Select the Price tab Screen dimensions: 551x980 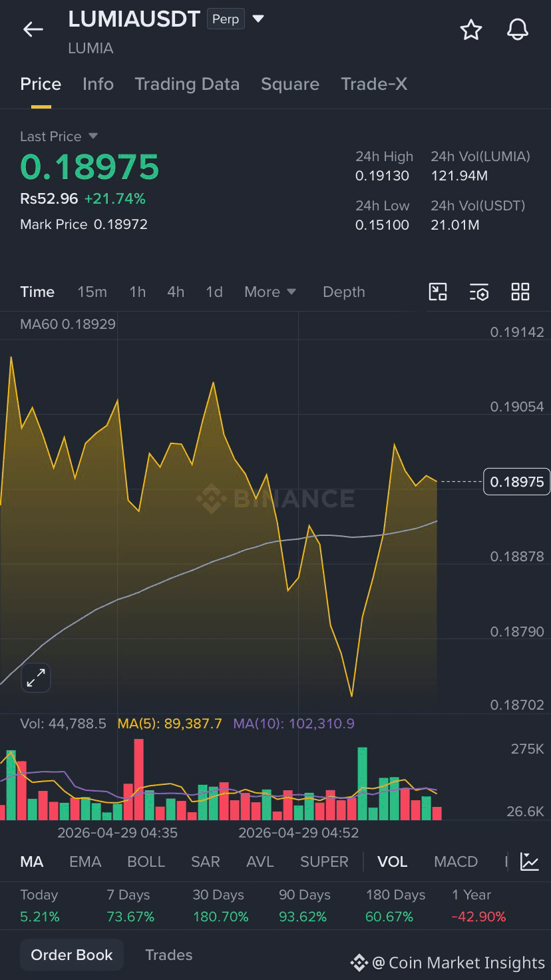tap(41, 84)
